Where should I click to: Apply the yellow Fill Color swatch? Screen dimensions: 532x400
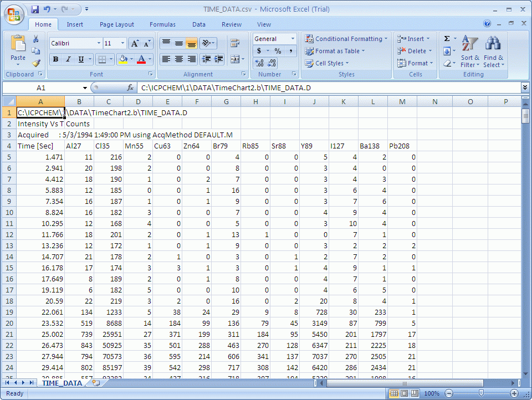click(x=123, y=59)
